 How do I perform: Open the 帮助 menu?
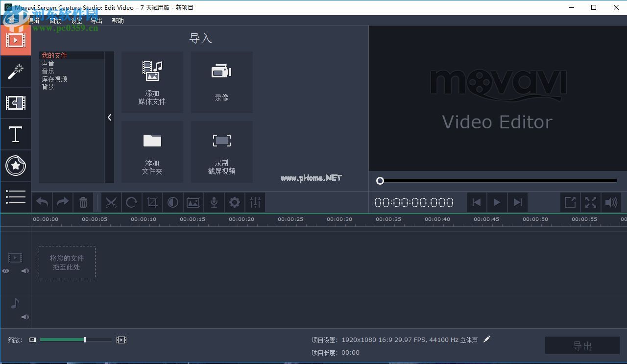118,21
